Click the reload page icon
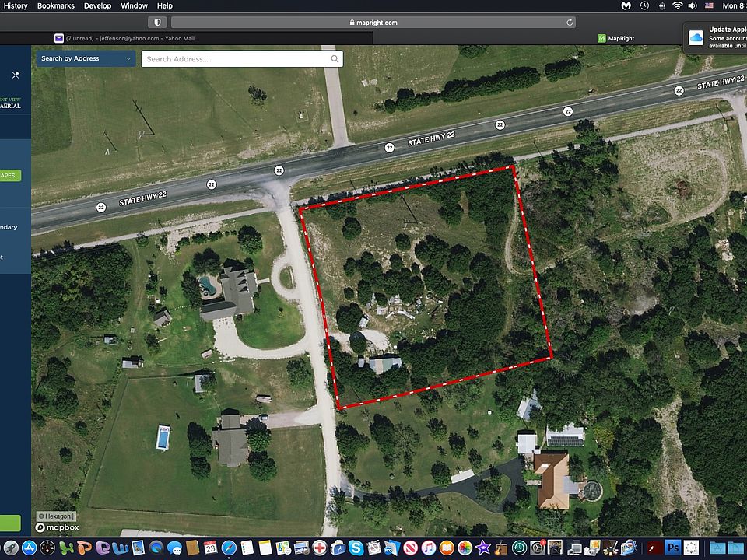Screen dimensions: 747x560 coord(570,23)
